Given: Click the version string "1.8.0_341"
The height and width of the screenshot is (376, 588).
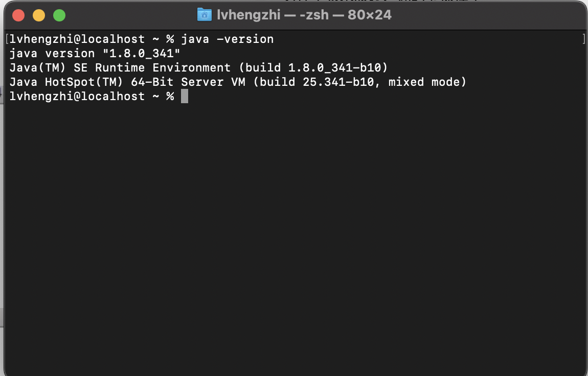Looking at the screenshot, I should coord(141,54).
